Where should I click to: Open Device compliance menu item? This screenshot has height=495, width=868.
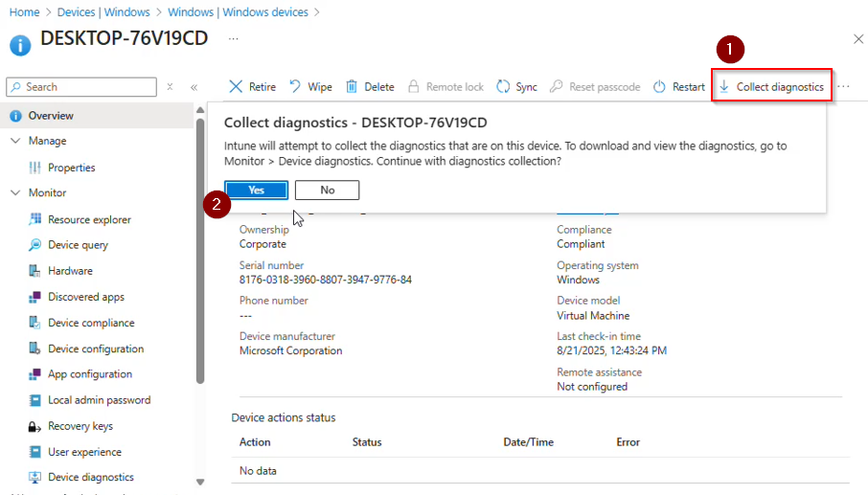pos(91,323)
